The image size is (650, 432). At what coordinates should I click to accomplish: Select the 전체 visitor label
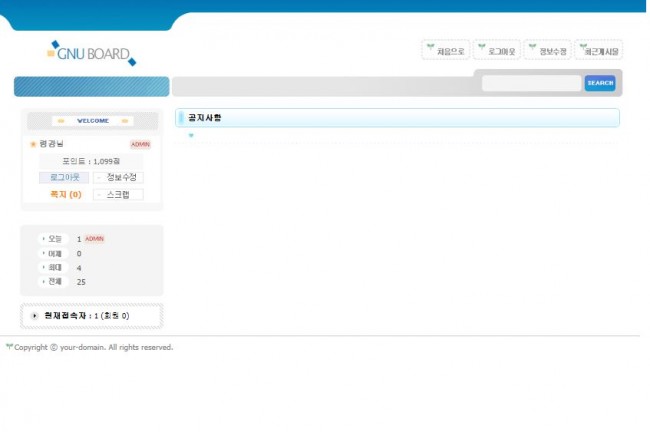(x=55, y=282)
